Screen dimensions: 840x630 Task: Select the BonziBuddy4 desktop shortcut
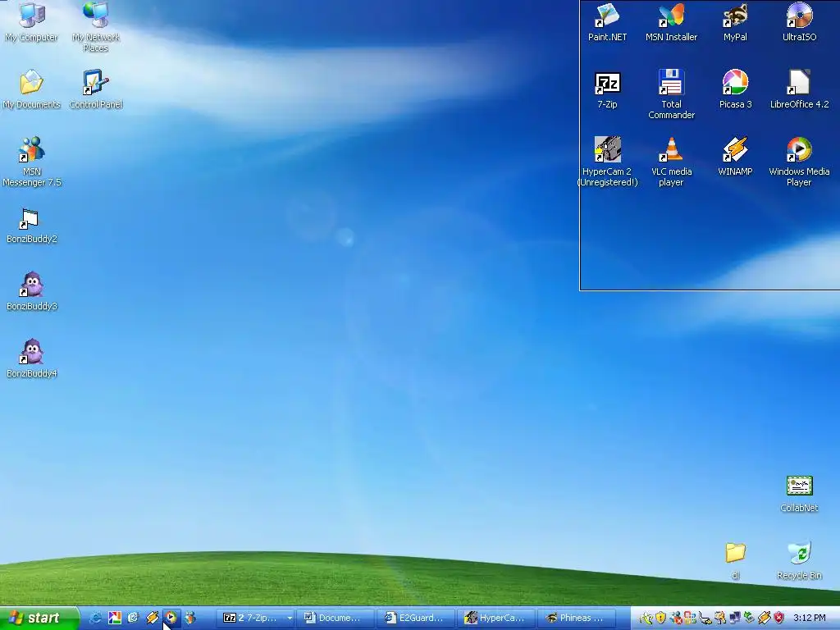pyautogui.click(x=32, y=358)
